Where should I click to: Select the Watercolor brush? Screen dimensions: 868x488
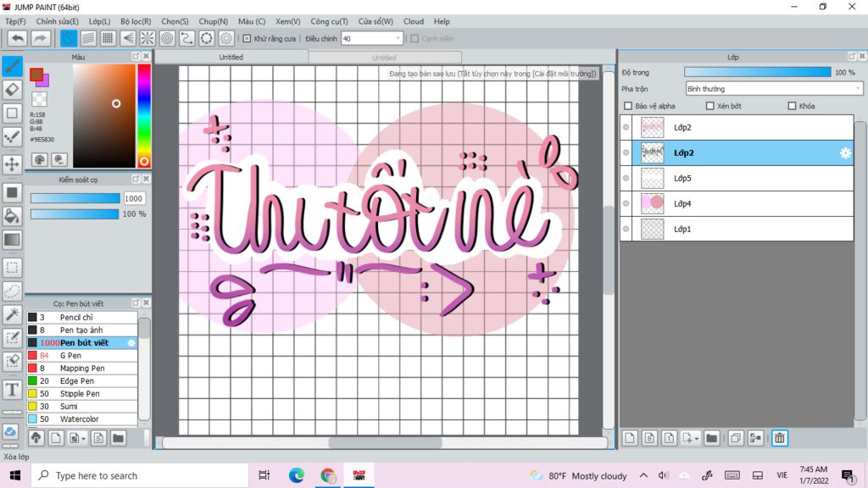(79, 419)
